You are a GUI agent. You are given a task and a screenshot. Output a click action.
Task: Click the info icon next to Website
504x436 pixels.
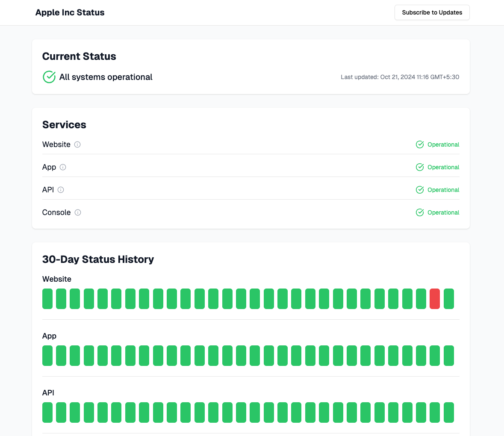click(77, 144)
